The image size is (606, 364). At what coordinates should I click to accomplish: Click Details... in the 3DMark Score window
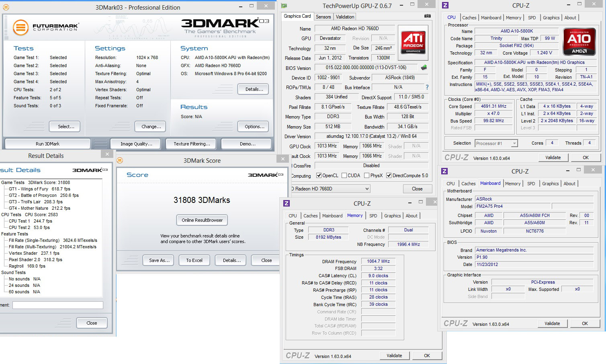(x=231, y=260)
